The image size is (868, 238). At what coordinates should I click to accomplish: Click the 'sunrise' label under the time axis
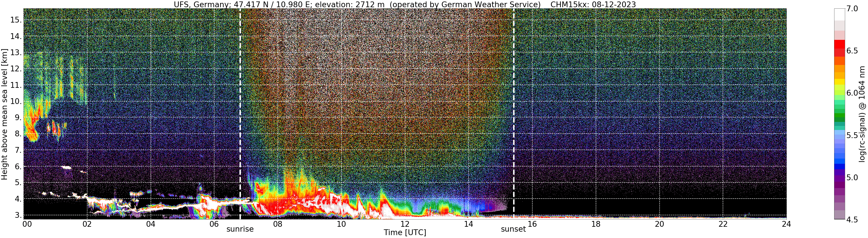coord(240,229)
